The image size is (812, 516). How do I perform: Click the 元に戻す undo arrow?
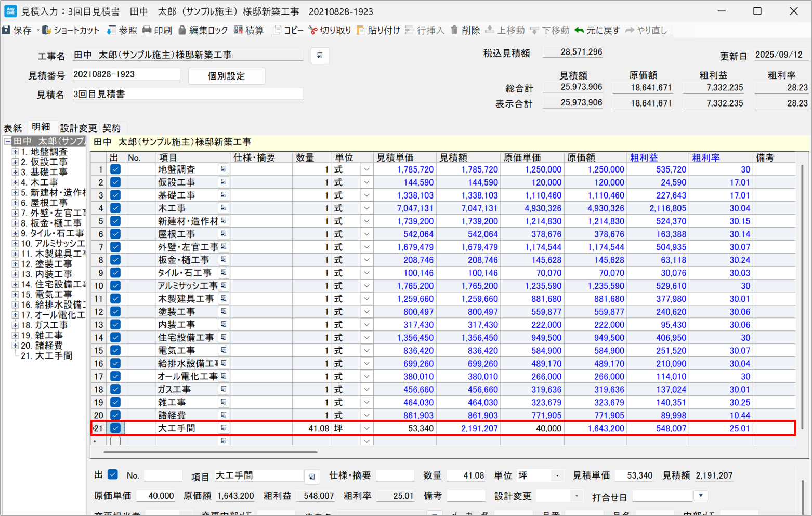pos(579,30)
